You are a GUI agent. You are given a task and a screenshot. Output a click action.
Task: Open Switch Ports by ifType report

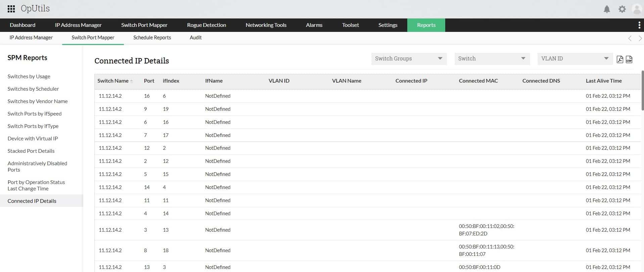33,126
